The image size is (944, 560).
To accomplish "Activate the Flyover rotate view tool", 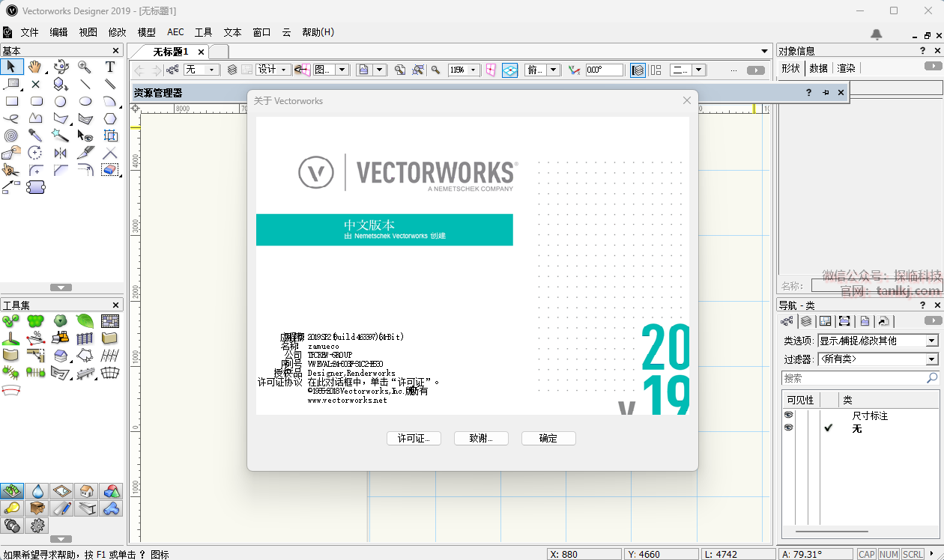I will click(61, 67).
